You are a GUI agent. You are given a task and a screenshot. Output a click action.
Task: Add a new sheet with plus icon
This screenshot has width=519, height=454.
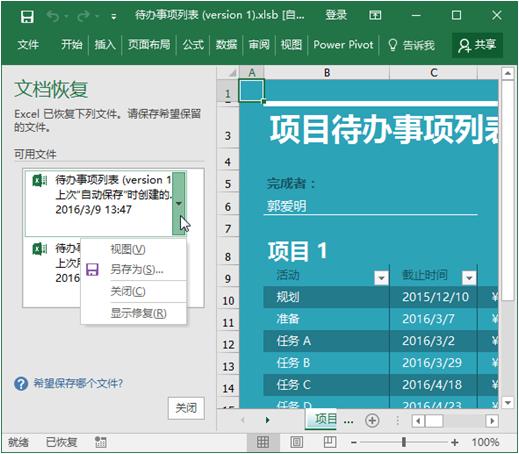(x=372, y=420)
